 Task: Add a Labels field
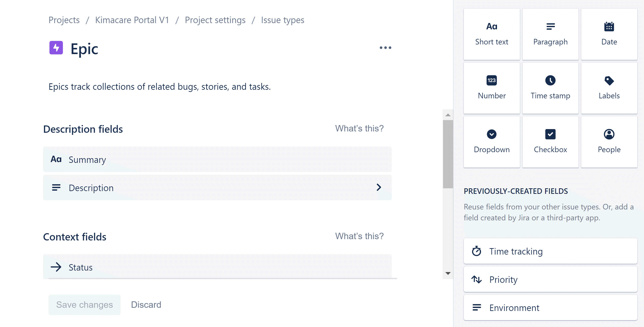pyautogui.click(x=609, y=88)
